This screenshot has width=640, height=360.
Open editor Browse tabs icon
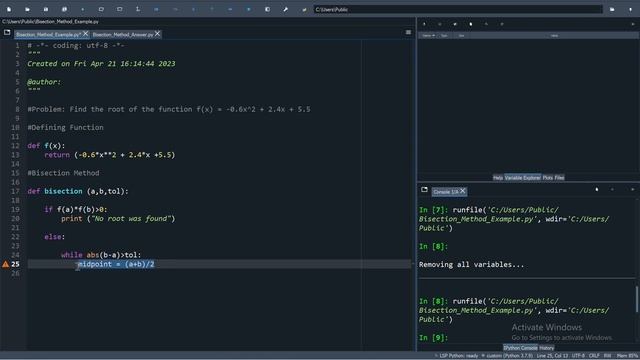7,32
